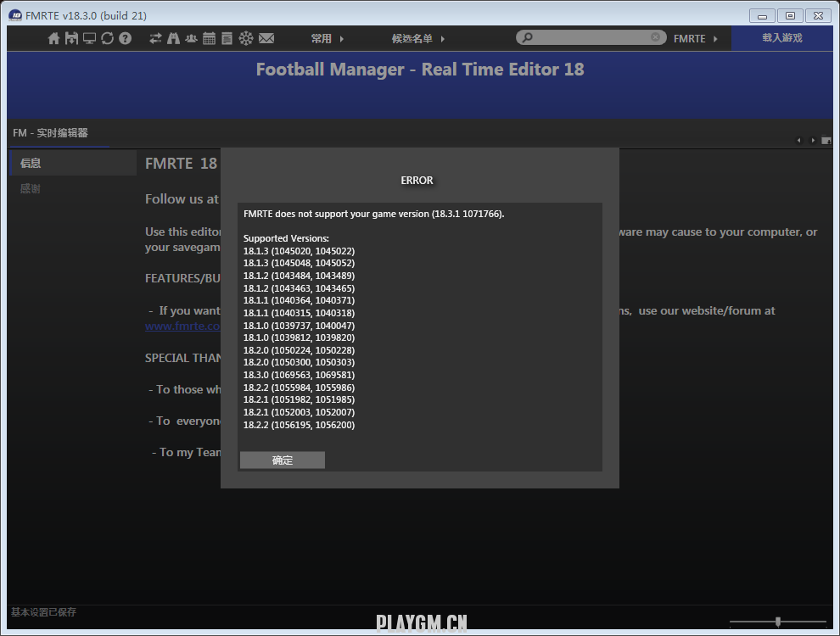
Task: Open help via question mark icon
Action: click(126, 38)
